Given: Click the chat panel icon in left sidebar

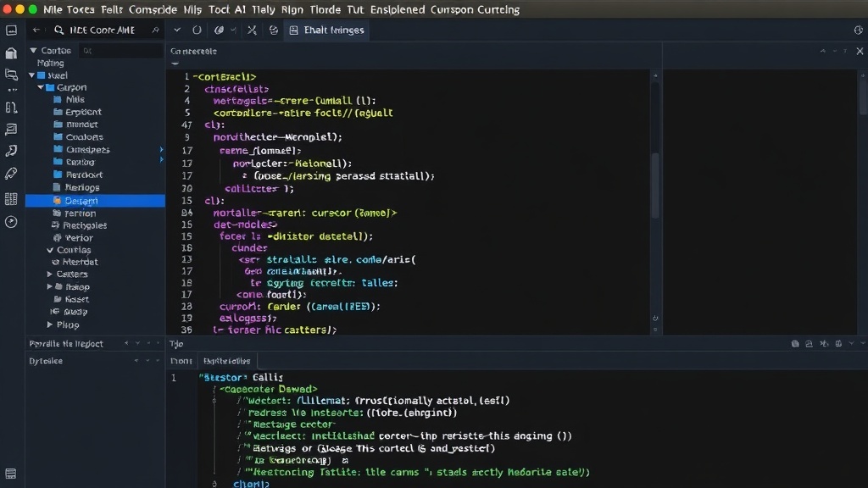Looking at the screenshot, I should (11, 130).
